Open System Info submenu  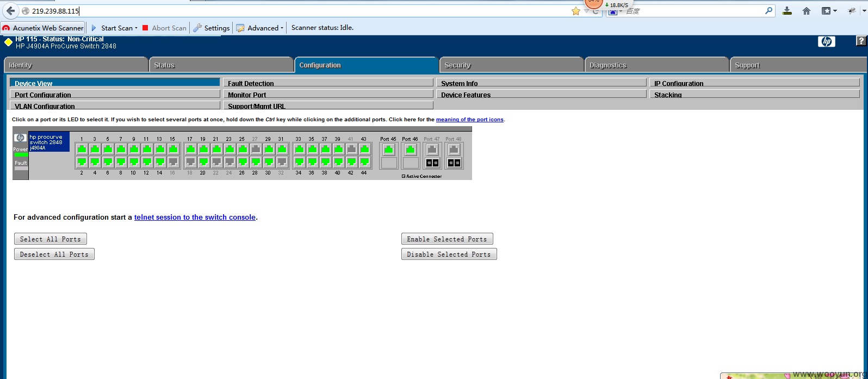[x=541, y=83]
